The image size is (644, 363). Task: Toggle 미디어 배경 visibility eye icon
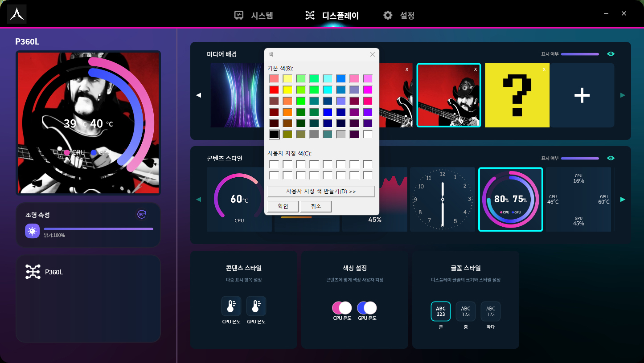pos(611,54)
